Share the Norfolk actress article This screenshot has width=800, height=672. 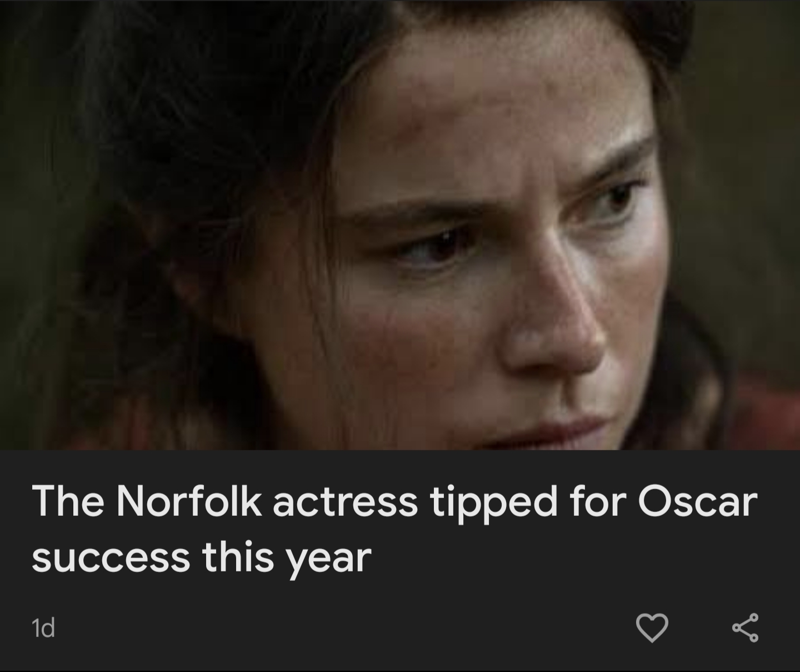coord(745,628)
